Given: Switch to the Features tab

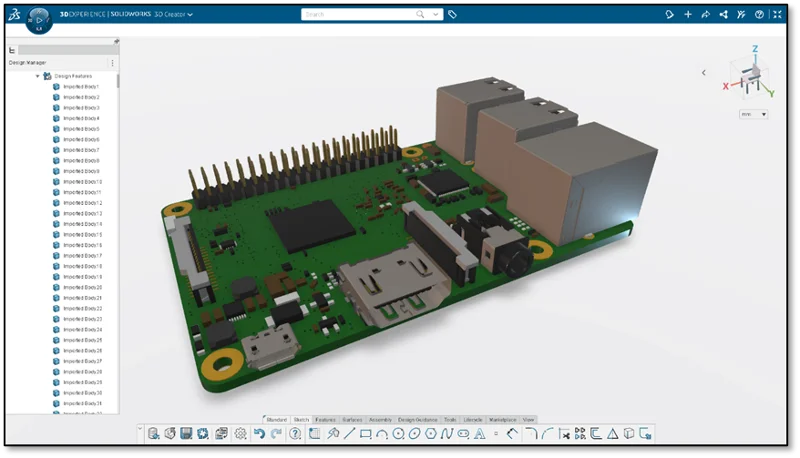Looking at the screenshot, I should click(325, 419).
